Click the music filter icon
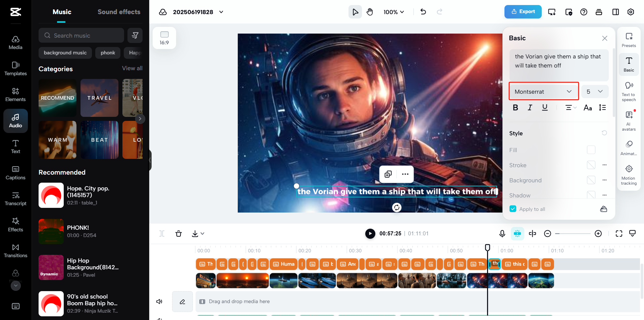 (x=135, y=35)
